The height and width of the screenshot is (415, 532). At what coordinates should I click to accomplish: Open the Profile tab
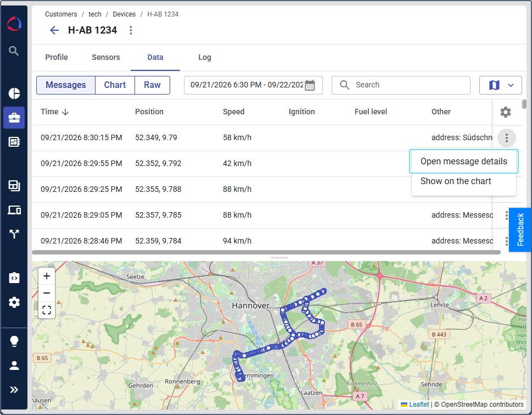[x=57, y=57]
